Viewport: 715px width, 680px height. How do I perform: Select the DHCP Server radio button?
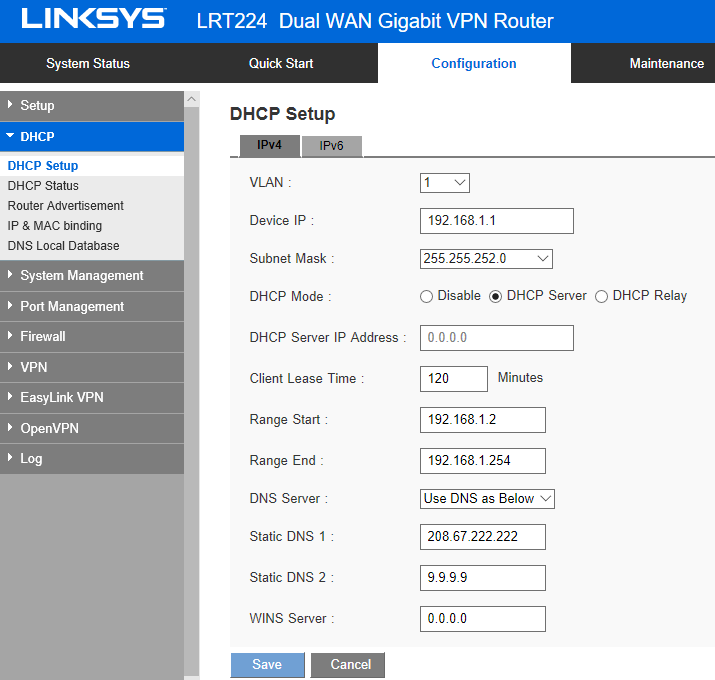(496, 296)
